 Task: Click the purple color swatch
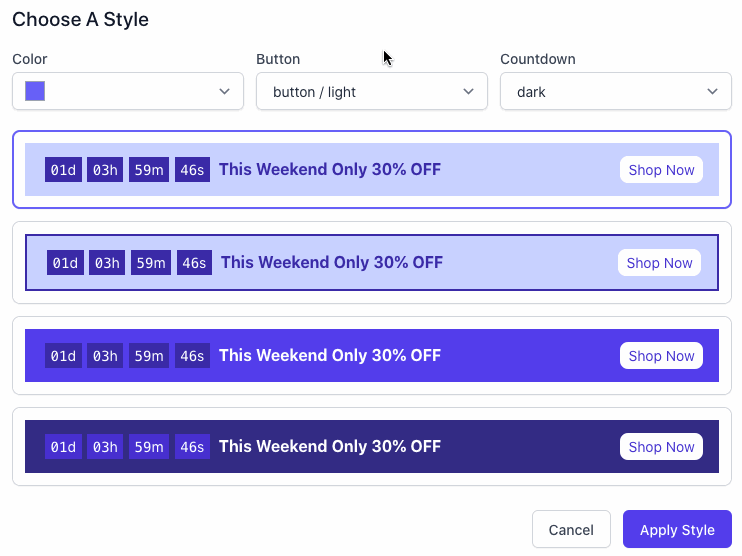pos(35,92)
